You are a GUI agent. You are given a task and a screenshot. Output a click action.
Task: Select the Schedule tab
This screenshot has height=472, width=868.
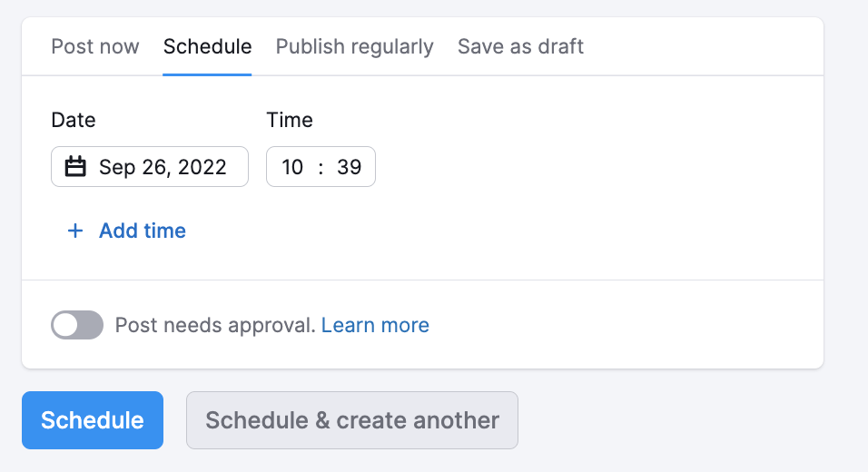(x=207, y=46)
